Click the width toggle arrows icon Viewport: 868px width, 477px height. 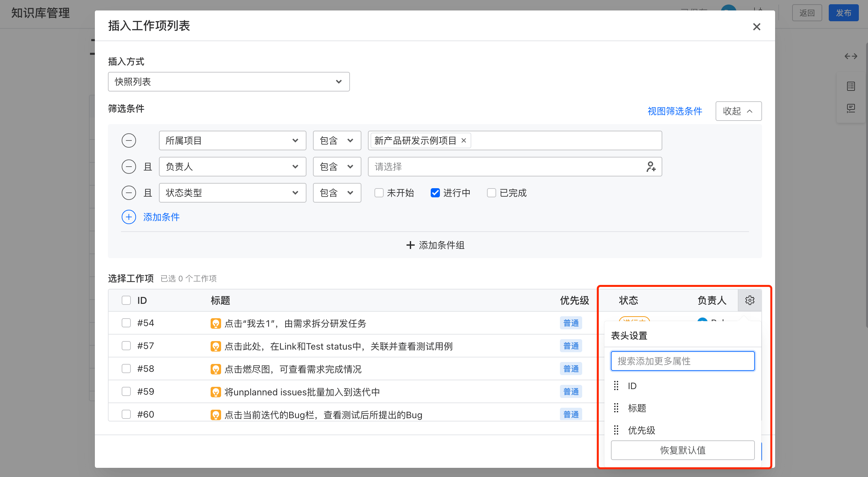850,56
